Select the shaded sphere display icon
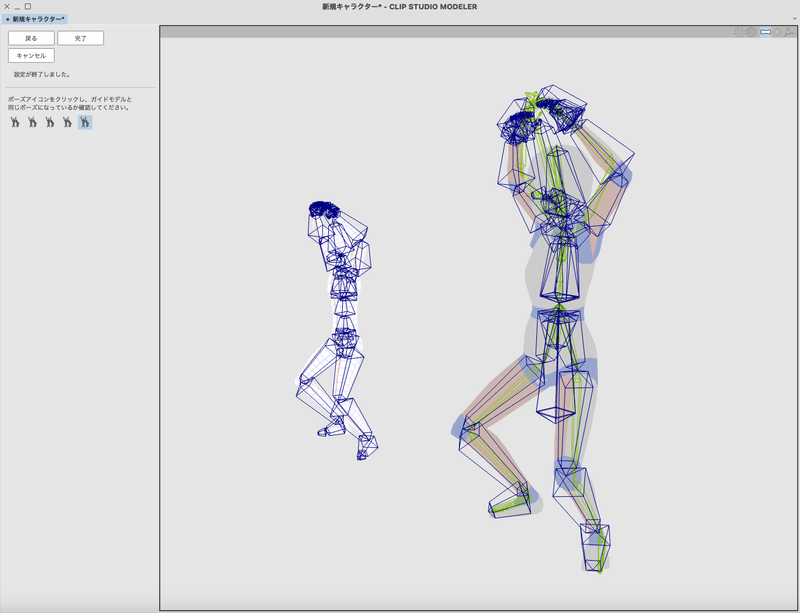Image resolution: width=800 pixels, height=613 pixels. pyautogui.click(x=778, y=31)
